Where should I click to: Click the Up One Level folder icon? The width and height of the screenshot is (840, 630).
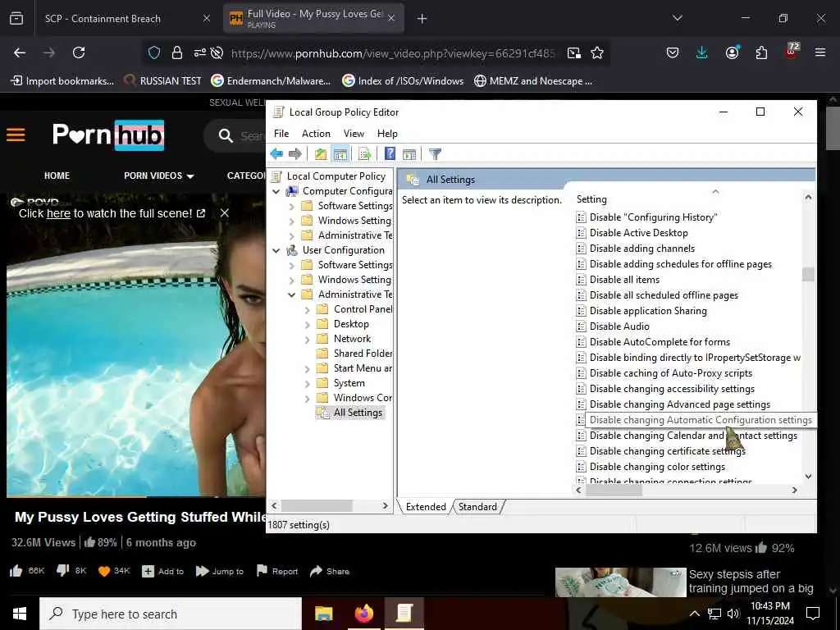pyautogui.click(x=321, y=154)
